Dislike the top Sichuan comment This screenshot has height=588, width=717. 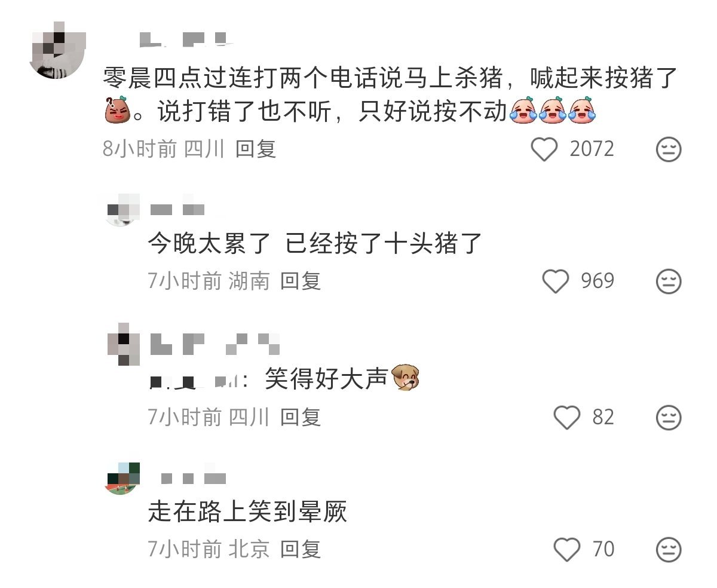[x=669, y=149]
